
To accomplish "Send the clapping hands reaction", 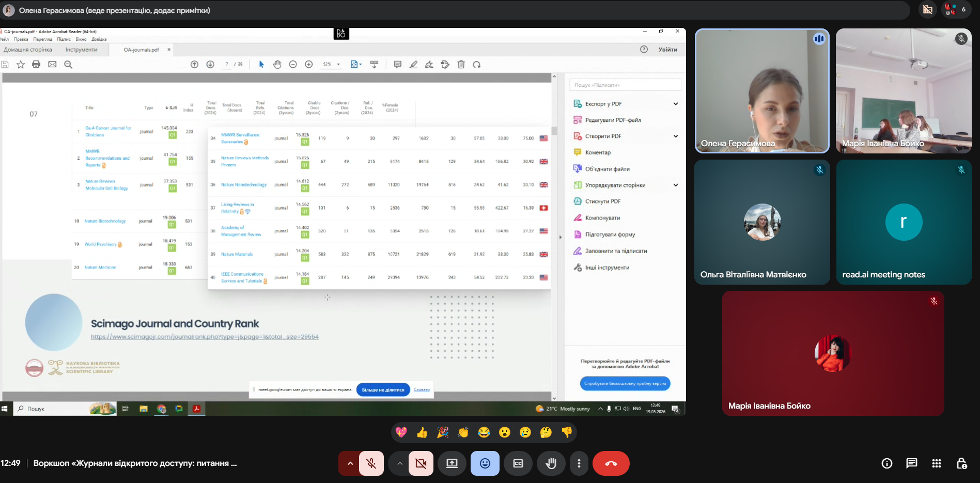I will [463, 432].
